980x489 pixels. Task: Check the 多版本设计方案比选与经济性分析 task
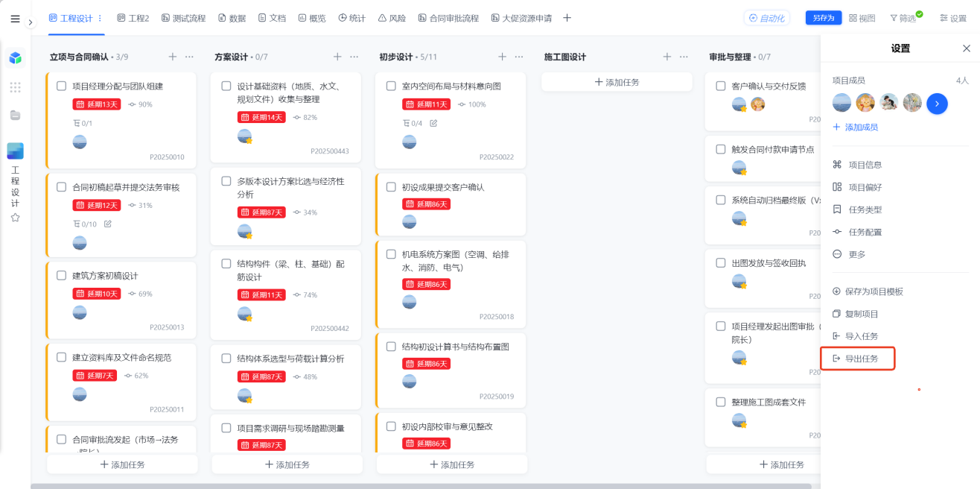(226, 181)
